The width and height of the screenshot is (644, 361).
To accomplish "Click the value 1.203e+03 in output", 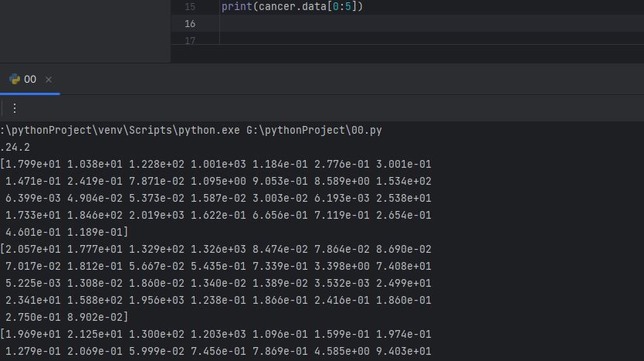I will [218, 334].
